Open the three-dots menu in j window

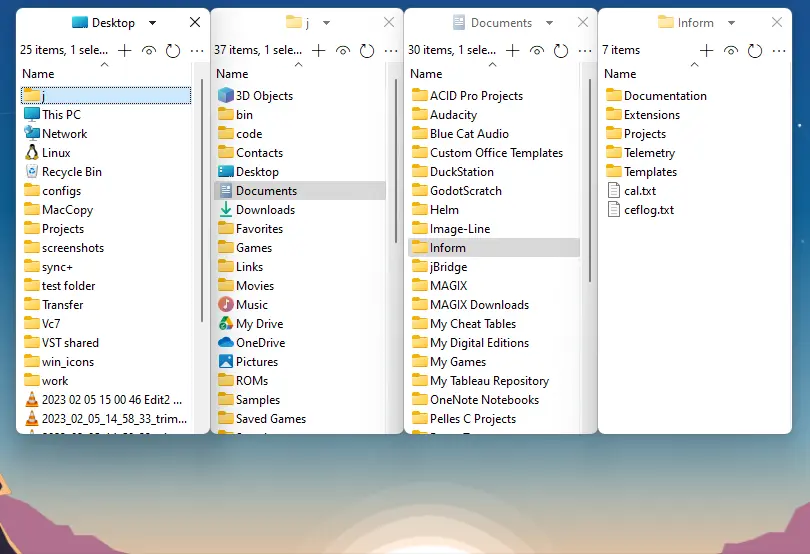click(391, 51)
